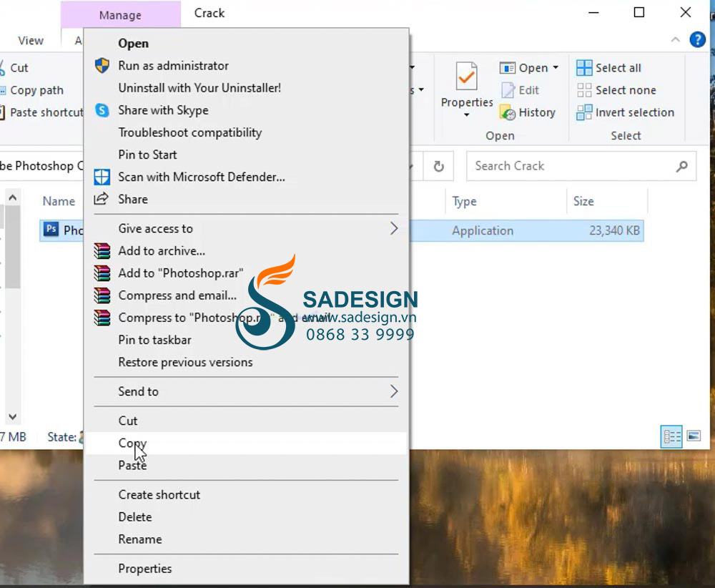Click WinRAR icon beside Add to archive
This screenshot has height=588, width=715.
pos(102,251)
